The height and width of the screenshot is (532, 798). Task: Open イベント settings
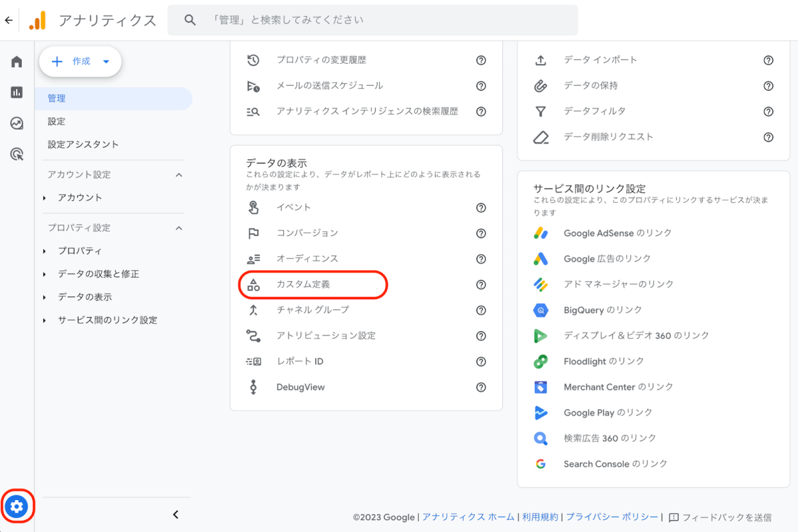click(294, 207)
